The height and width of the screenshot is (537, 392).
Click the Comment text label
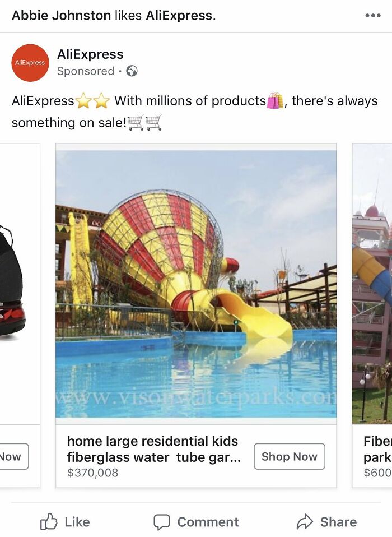(x=208, y=522)
